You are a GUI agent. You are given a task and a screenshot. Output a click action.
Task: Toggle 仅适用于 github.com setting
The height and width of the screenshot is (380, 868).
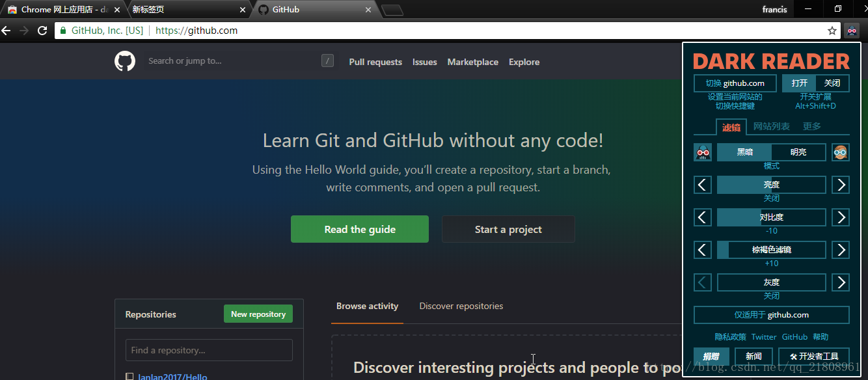click(772, 315)
